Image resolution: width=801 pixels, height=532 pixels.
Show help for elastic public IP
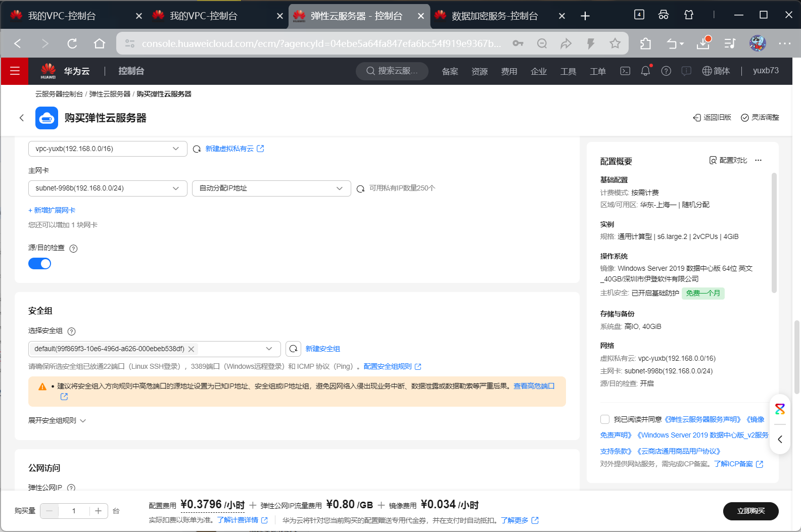point(71,488)
